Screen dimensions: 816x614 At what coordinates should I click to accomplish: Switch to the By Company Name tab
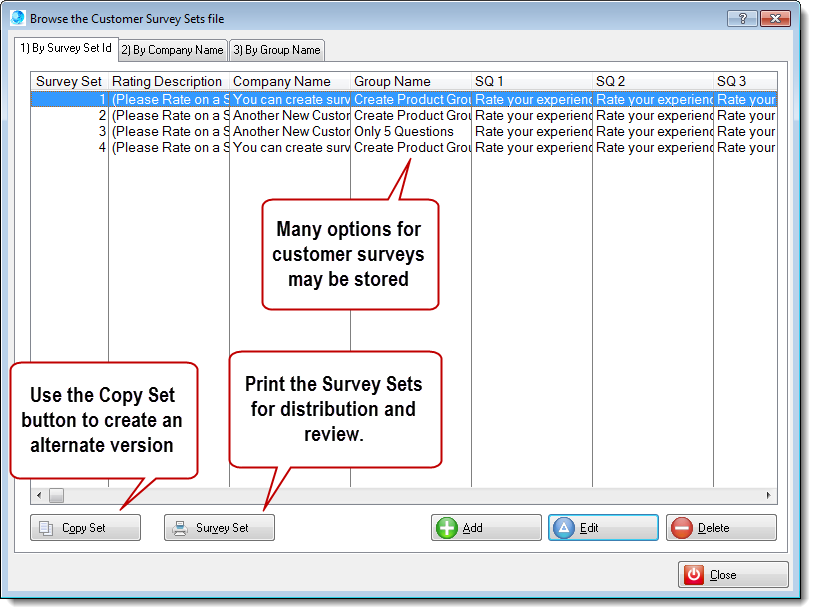pos(172,49)
